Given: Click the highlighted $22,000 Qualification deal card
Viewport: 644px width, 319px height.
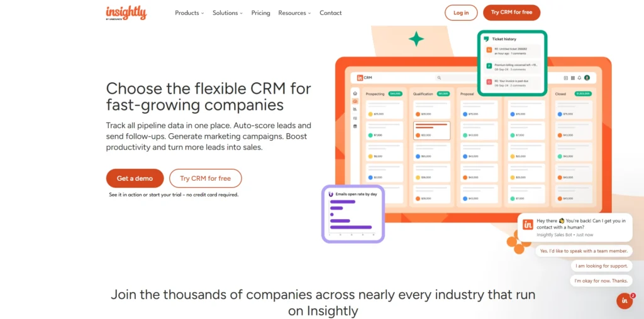Looking at the screenshot, I should click(431, 131).
